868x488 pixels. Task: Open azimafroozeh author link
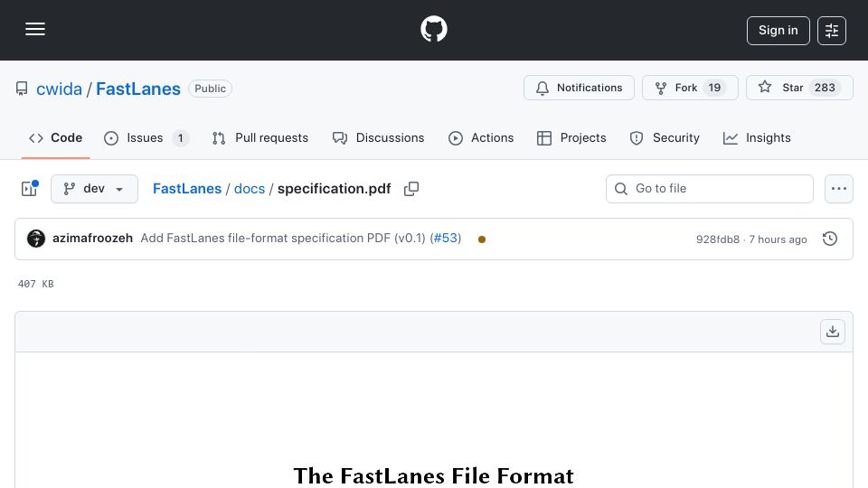pyautogui.click(x=92, y=238)
